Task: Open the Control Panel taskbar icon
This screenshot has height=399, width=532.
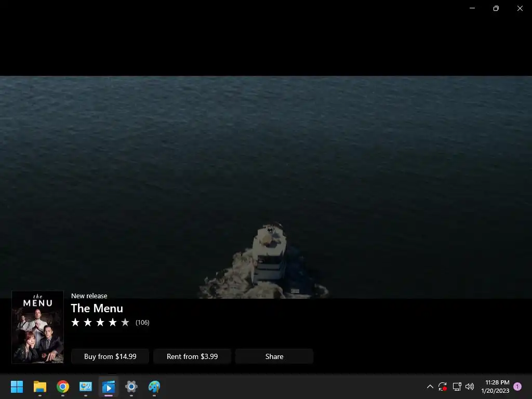Action: pos(86,387)
